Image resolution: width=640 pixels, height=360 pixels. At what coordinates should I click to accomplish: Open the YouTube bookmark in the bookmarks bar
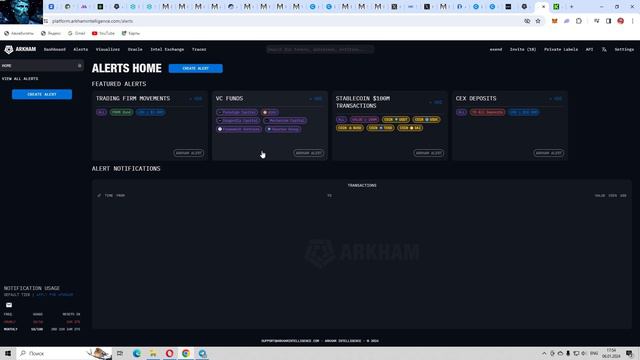103,33
